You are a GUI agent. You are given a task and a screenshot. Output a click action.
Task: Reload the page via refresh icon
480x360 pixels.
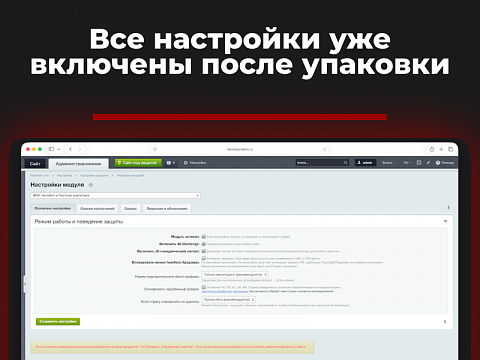[x=324, y=149]
